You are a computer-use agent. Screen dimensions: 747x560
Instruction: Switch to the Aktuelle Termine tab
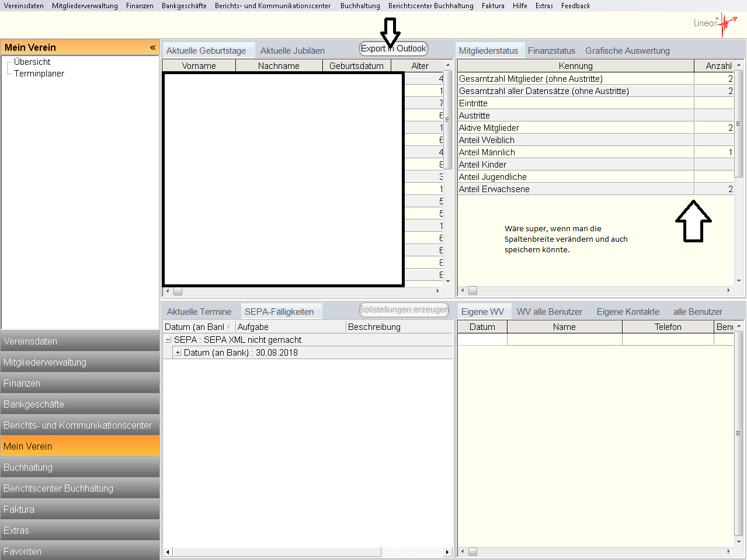point(199,312)
